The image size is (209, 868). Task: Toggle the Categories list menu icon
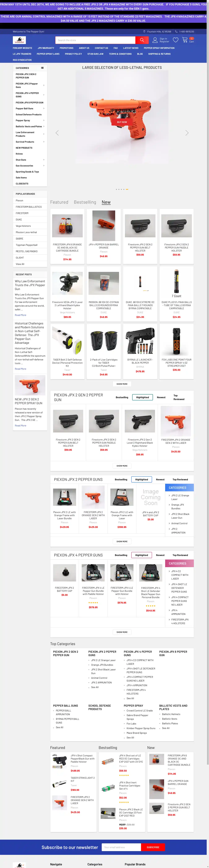point(42,68)
